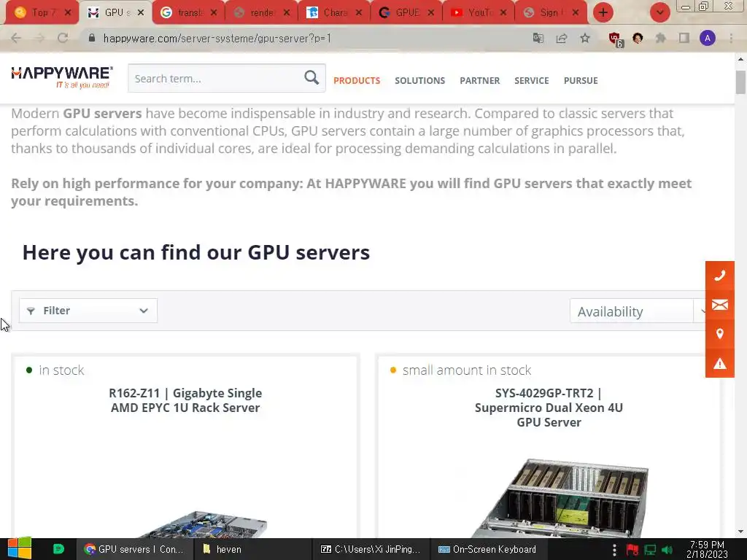This screenshot has width=747, height=560.
Task: Open the profile avatar A
Action: 708,38
